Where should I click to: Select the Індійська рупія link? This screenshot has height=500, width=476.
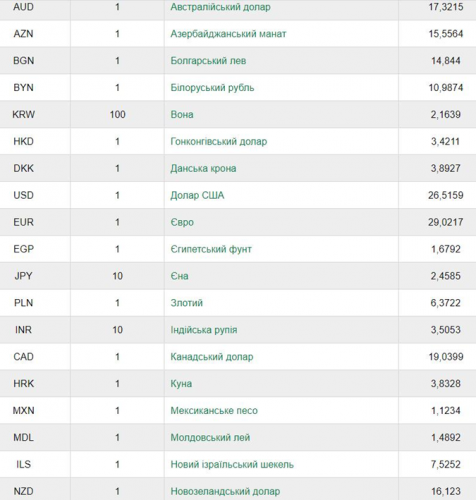coord(204,330)
